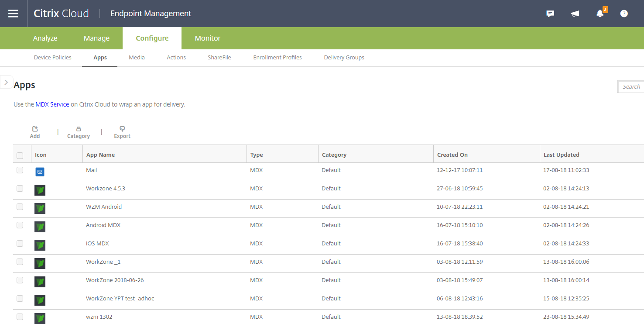
Task: Open the announcements megaphone icon
Action: [575, 14]
